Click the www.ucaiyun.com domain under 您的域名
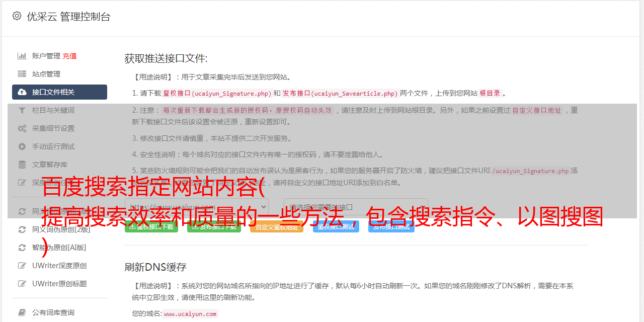644x322 pixels. click(190, 314)
